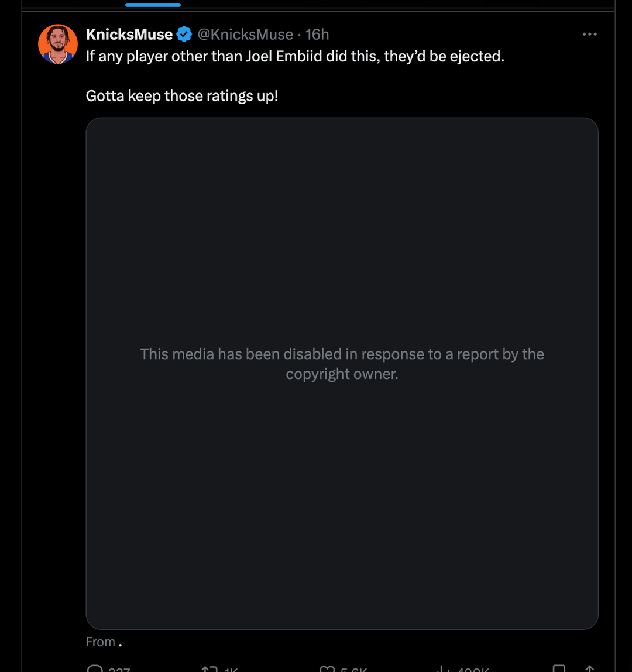Screen dimensions: 632x672
Task: Click the reply speech bubble icon
Action: click(95, 668)
